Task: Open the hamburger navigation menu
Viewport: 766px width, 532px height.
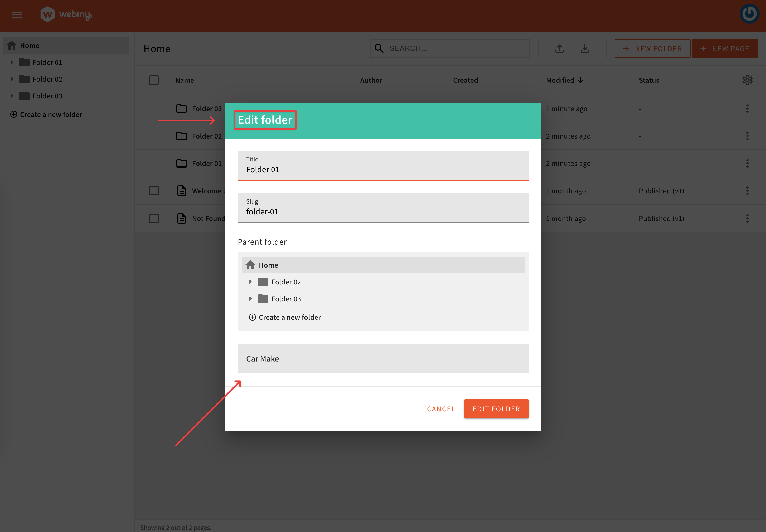Action: pos(17,14)
